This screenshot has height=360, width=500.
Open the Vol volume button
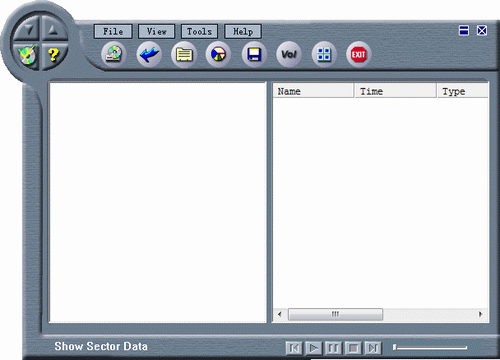coord(289,54)
